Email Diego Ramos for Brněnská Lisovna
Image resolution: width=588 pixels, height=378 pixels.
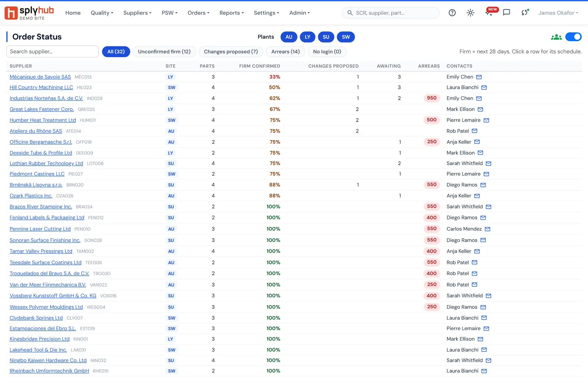(x=483, y=185)
